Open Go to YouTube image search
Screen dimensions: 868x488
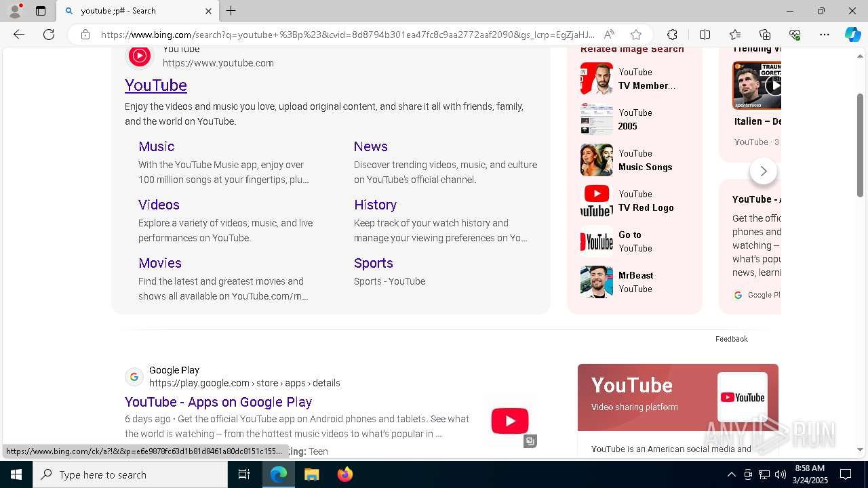634,241
